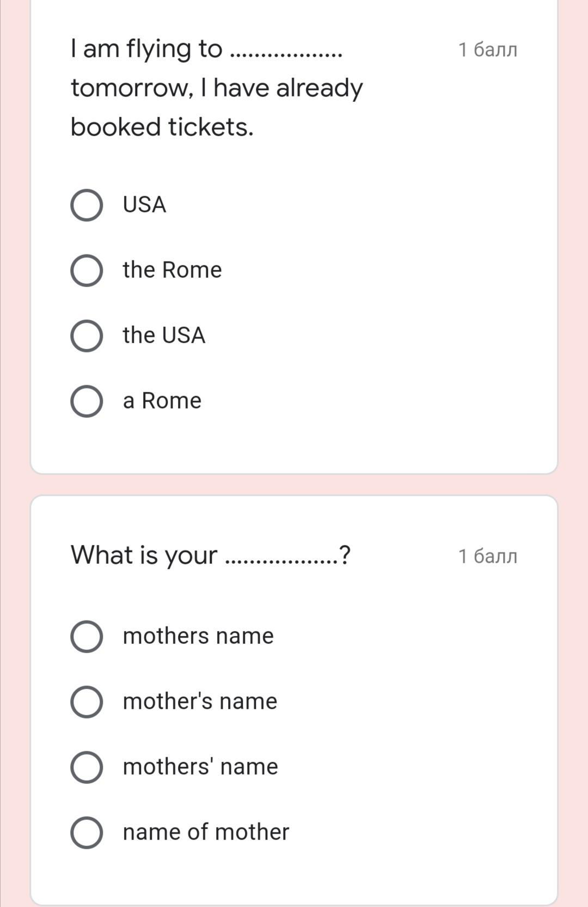The height and width of the screenshot is (907, 588).
Task: Select the 'USA' radio option
Action: (x=87, y=205)
